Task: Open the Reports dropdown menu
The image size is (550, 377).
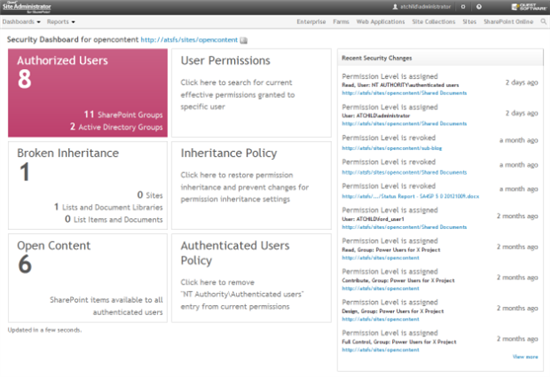Action: pos(61,22)
